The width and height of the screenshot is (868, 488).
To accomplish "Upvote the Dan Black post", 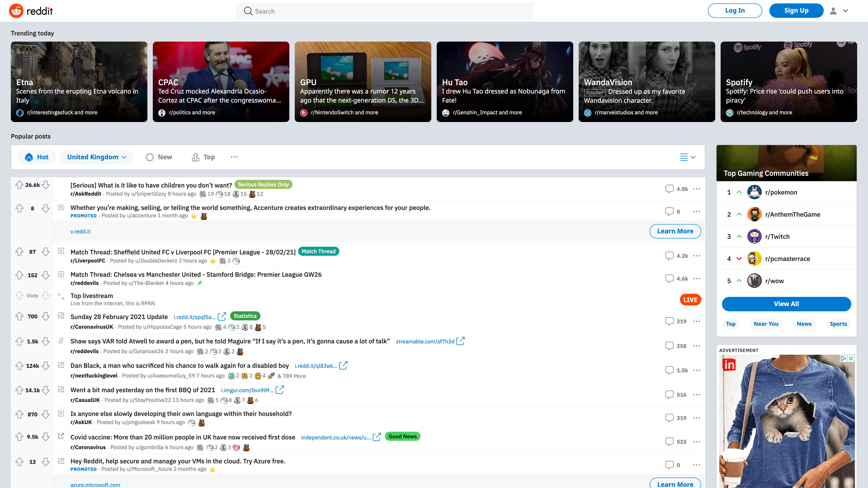I will pyautogui.click(x=19, y=365).
